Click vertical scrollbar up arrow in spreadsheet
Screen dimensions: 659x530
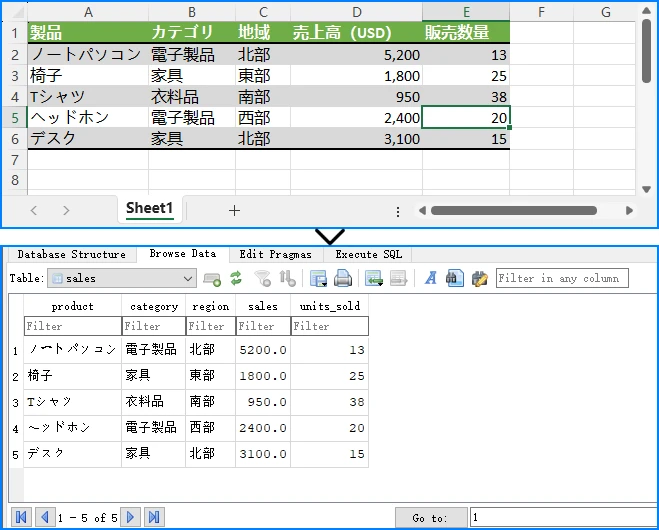click(x=646, y=11)
